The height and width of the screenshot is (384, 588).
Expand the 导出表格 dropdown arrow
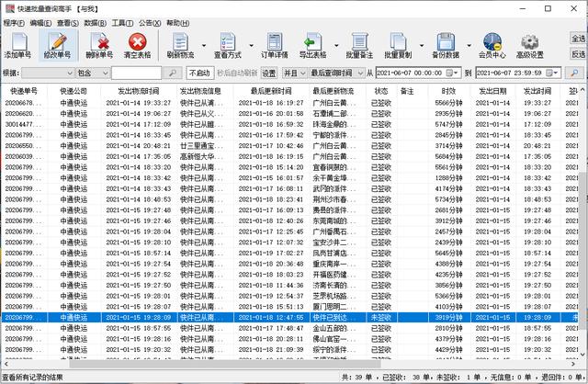coord(336,46)
